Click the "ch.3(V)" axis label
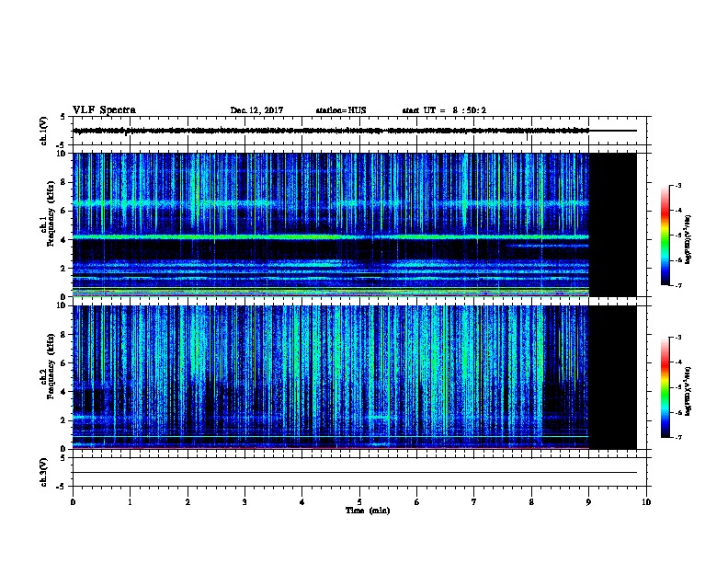Screen dimensions: 728x563 (x=43, y=473)
